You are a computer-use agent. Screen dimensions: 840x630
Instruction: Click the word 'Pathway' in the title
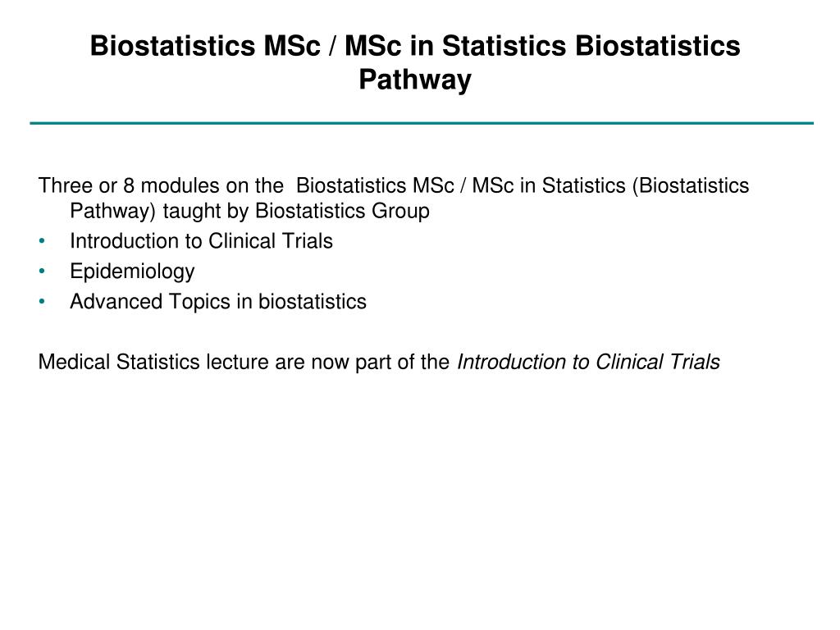click(x=415, y=80)
